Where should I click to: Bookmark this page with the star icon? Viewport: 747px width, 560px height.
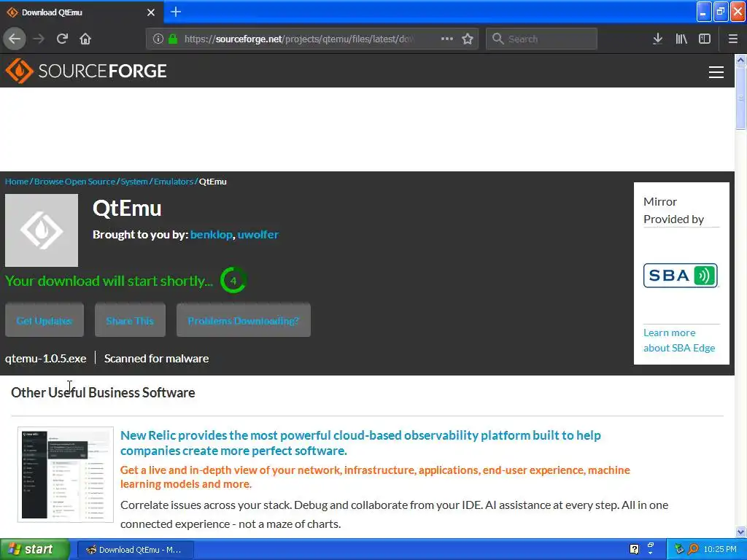pos(468,39)
